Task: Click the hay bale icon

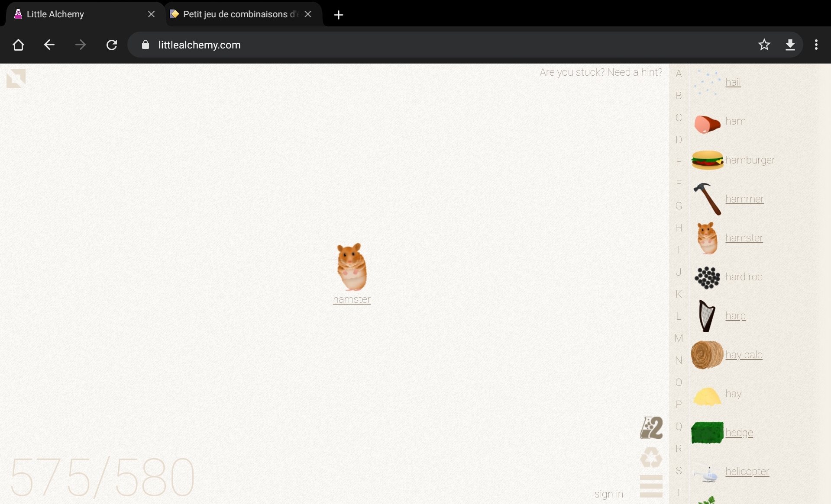Action: tap(707, 355)
